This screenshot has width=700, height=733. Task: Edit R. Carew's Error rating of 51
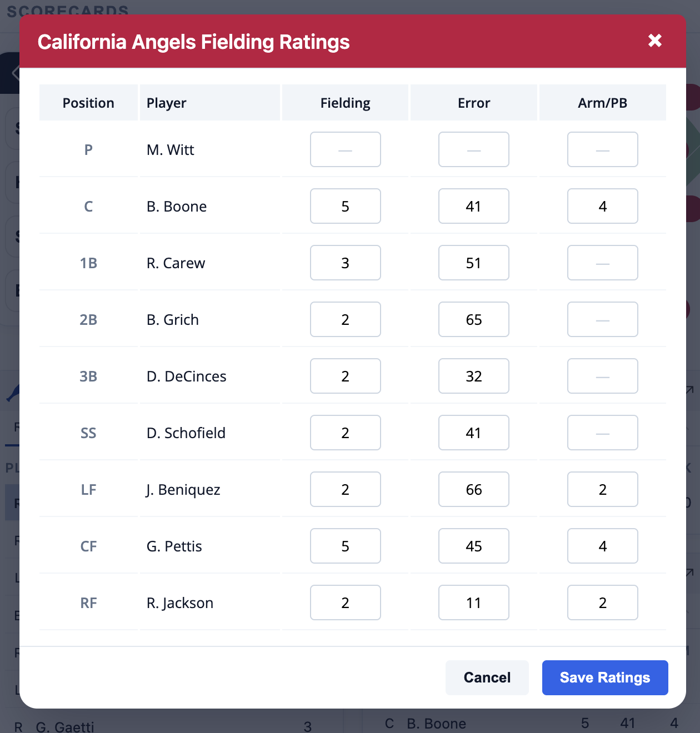tap(473, 263)
